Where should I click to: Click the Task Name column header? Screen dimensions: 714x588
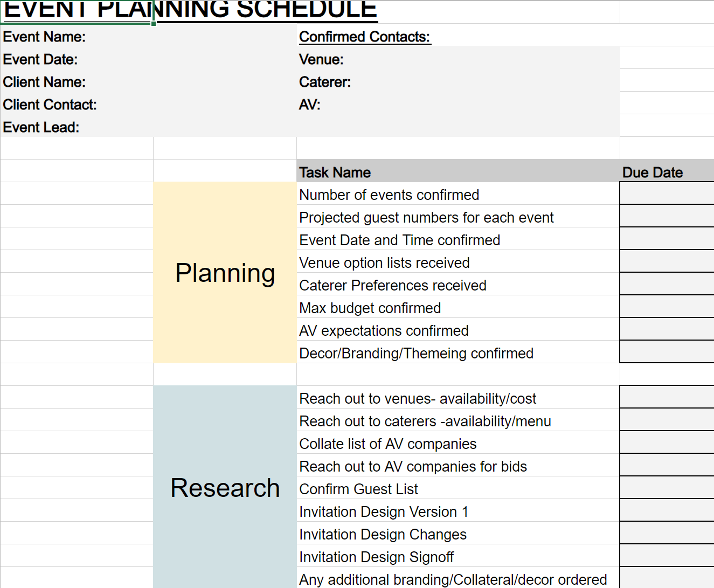(458, 172)
